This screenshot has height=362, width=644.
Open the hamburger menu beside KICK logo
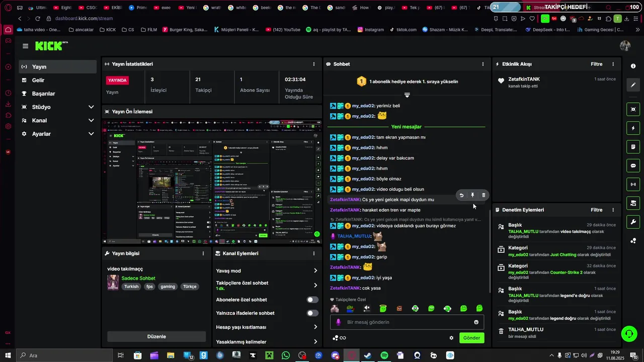(25, 46)
